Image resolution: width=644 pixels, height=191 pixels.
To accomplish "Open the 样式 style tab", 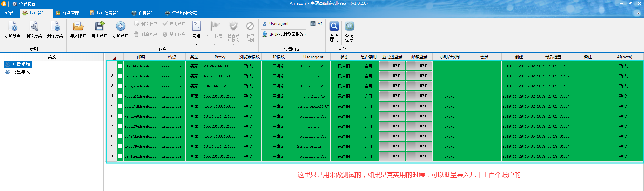I will [9, 13].
